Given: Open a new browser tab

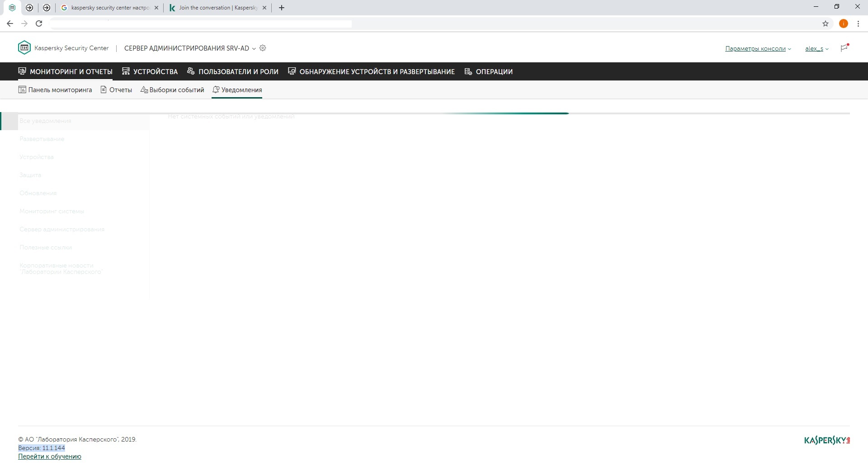Looking at the screenshot, I should (x=282, y=8).
